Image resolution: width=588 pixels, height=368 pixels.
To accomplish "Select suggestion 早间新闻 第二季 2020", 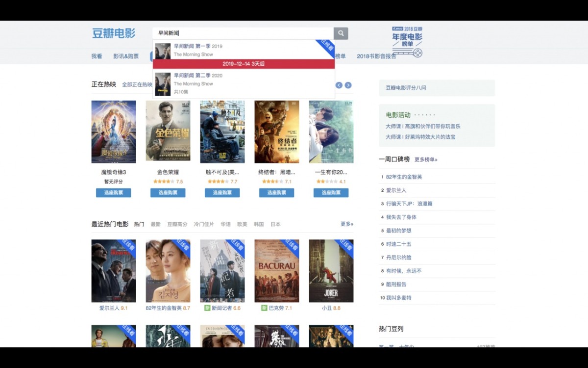I will coord(198,76).
